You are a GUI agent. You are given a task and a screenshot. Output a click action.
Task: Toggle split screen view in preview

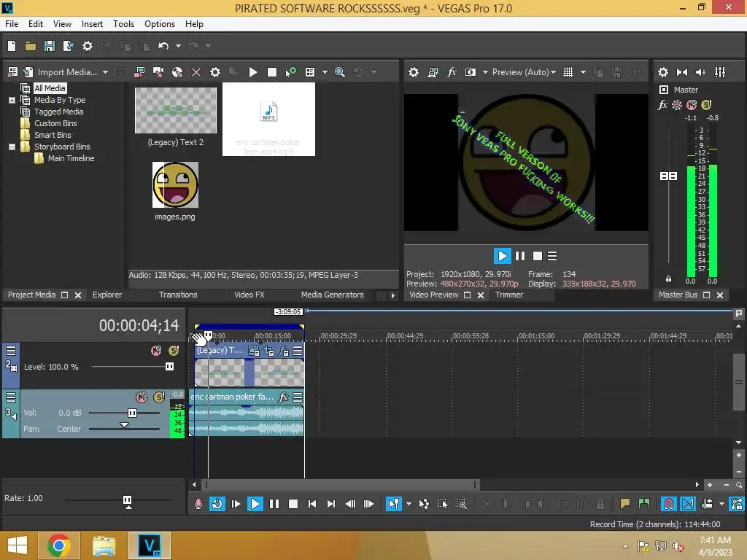click(x=471, y=72)
